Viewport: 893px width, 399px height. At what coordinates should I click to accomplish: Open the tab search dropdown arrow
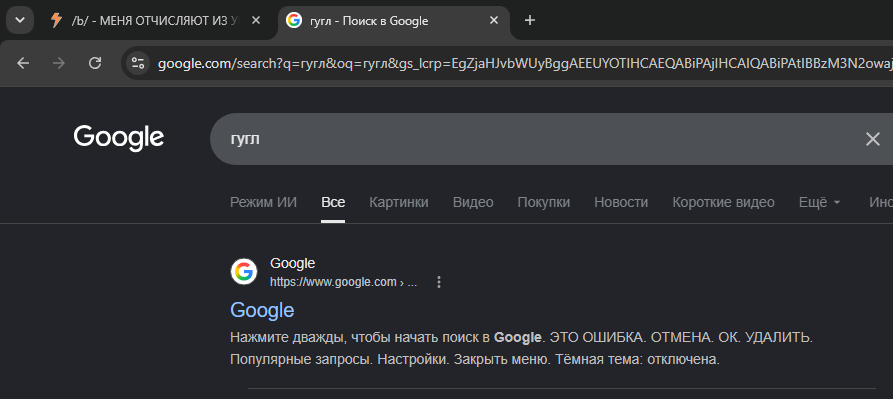tap(20, 20)
